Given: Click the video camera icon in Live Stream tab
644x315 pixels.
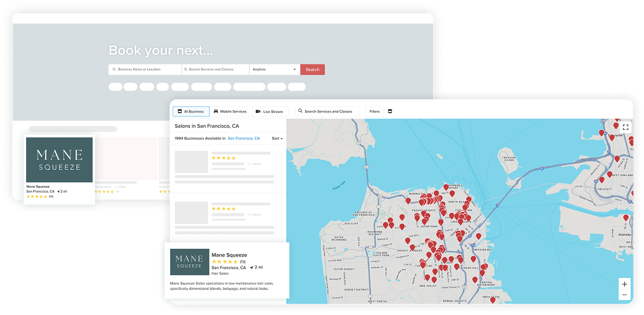Looking at the screenshot, I should 258,111.
